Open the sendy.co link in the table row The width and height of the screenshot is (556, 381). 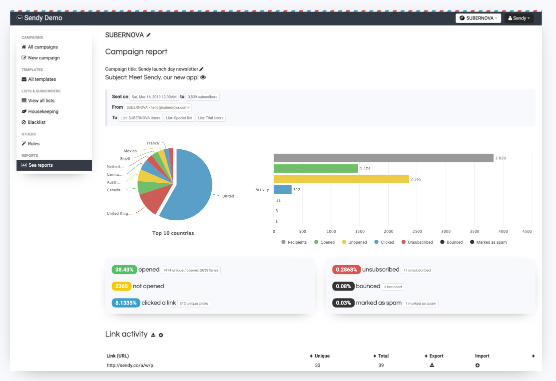[x=130, y=365]
